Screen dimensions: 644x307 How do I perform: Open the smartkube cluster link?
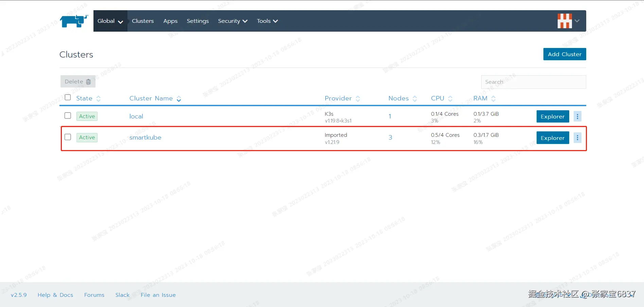click(x=145, y=138)
